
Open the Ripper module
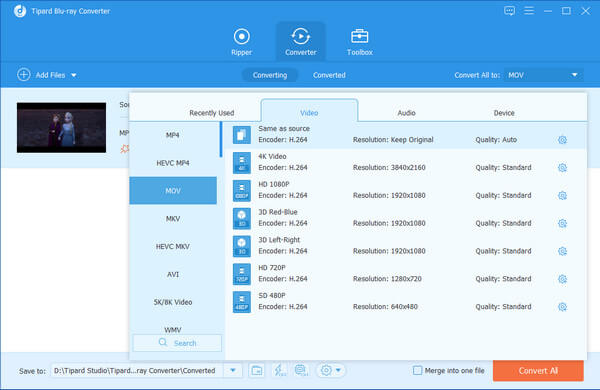click(241, 42)
